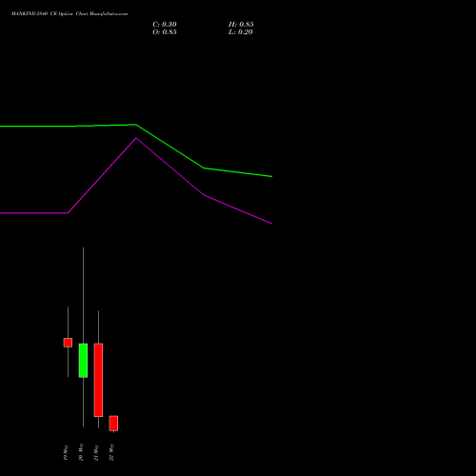The width and height of the screenshot is (476, 476).
Task: Click the 20 May date axis label
Action: pyautogui.click(x=81, y=452)
